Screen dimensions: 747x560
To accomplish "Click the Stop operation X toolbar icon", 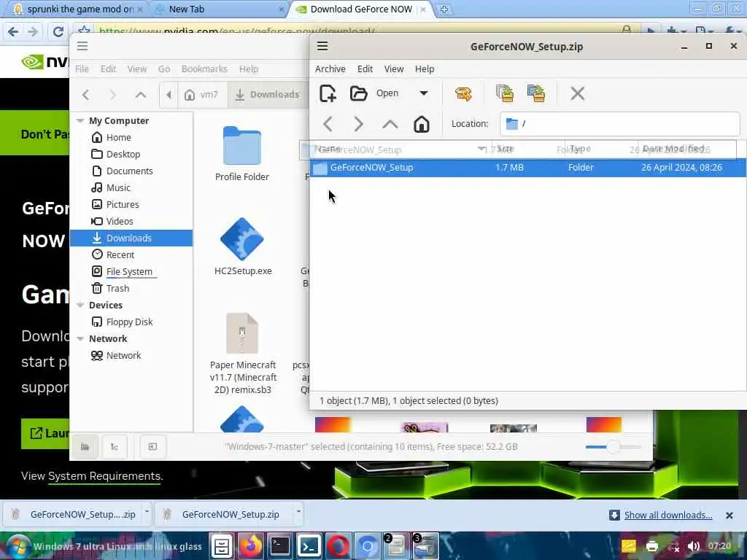I will pos(578,93).
